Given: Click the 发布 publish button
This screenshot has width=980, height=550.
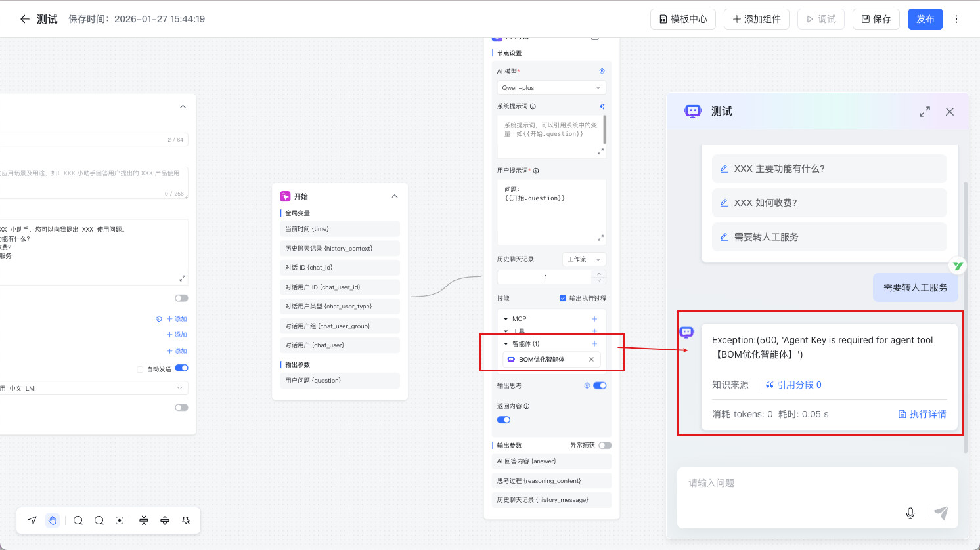Looking at the screenshot, I should (x=925, y=19).
